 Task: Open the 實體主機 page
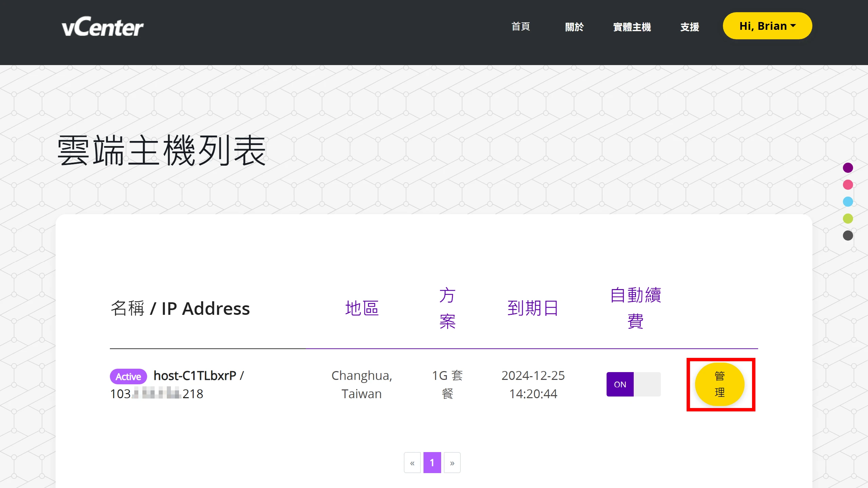632,27
